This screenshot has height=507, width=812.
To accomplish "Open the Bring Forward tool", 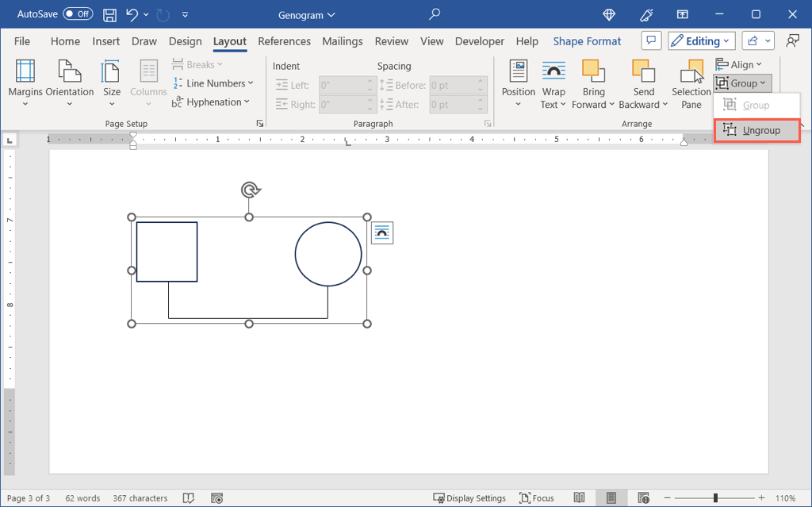I will tap(593, 83).
